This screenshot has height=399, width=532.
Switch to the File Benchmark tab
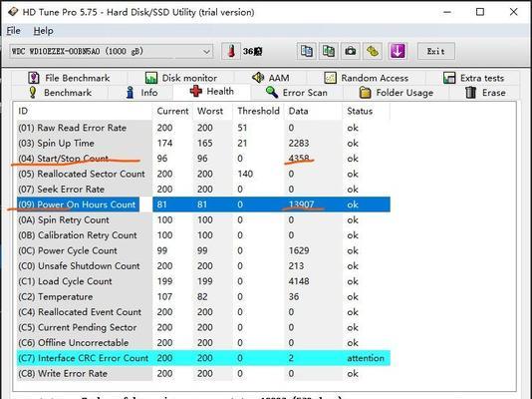69,78
